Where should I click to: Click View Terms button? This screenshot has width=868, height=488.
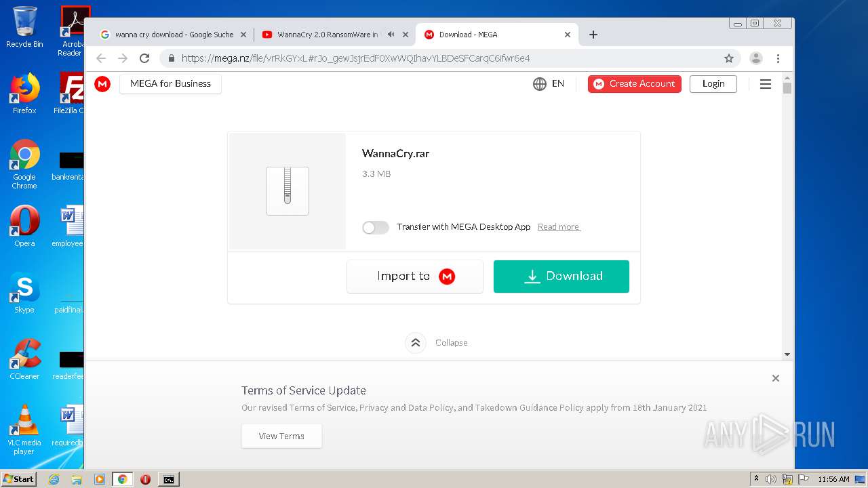coord(281,436)
